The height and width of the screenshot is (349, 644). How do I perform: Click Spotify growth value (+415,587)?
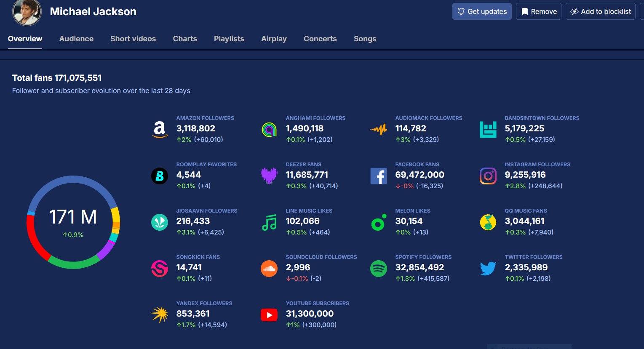[433, 278]
